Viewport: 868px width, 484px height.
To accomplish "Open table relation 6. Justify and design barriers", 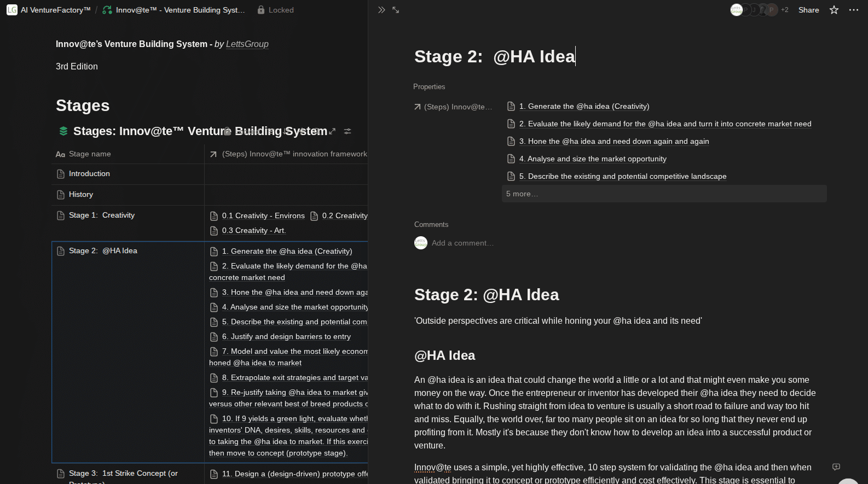I will click(286, 337).
